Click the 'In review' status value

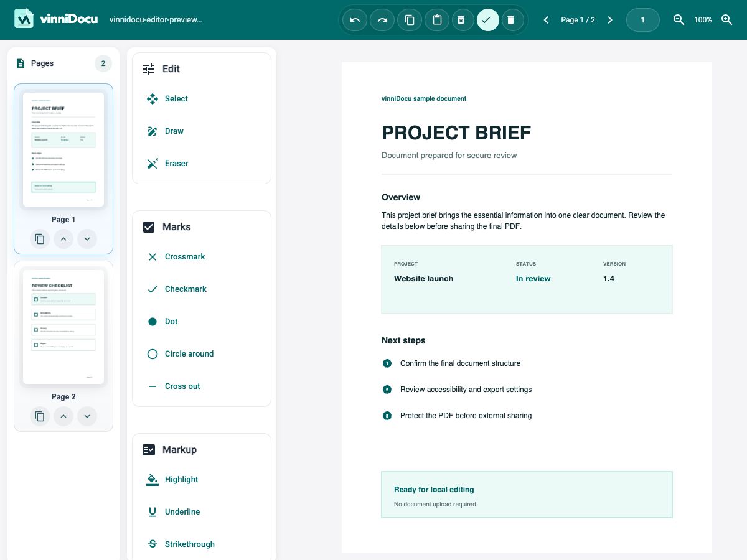tap(533, 279)
